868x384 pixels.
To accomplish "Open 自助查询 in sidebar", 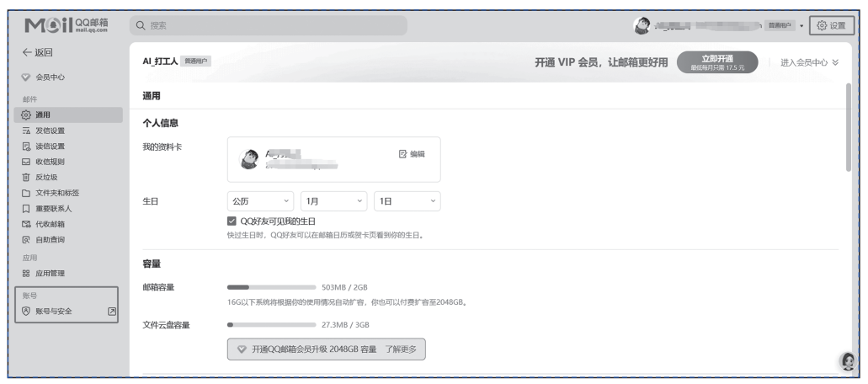I will click(50, 240).
